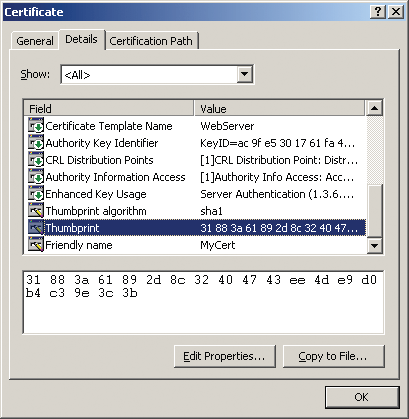Click the Show combo box showing <All>
409x419 pixels.
(x=157, y=74)
